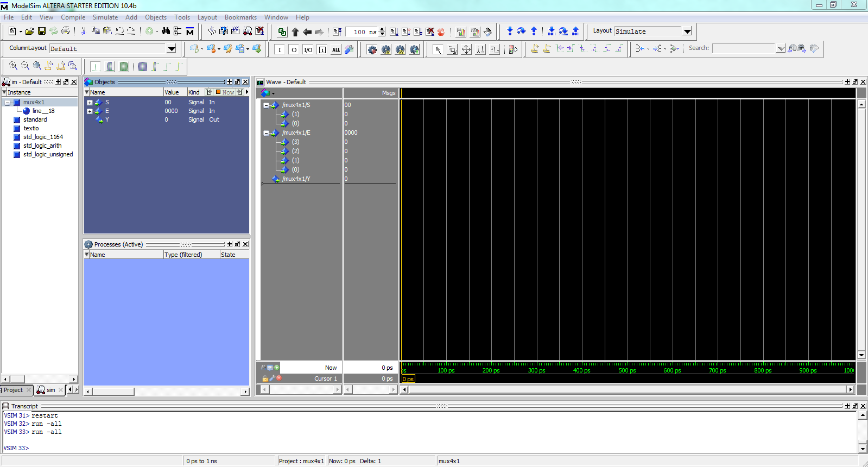Click the Continue Run icon

406,32
